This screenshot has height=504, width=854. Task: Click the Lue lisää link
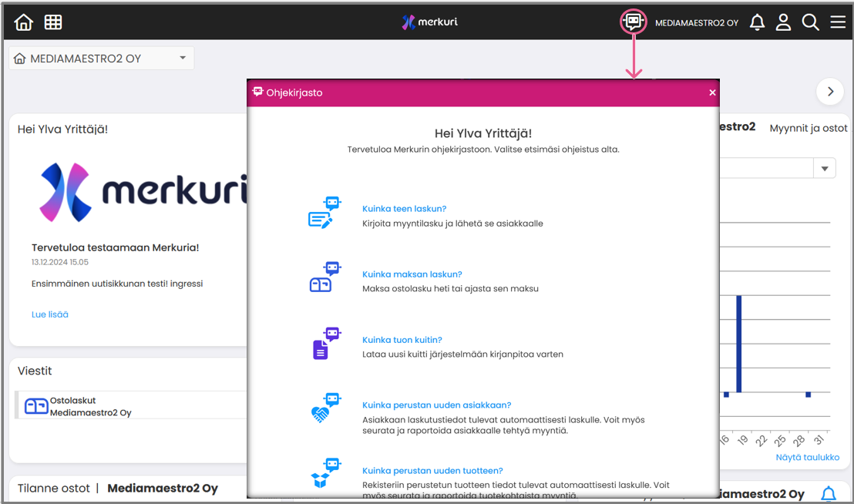pyautogui.click(x=50, y=314)
